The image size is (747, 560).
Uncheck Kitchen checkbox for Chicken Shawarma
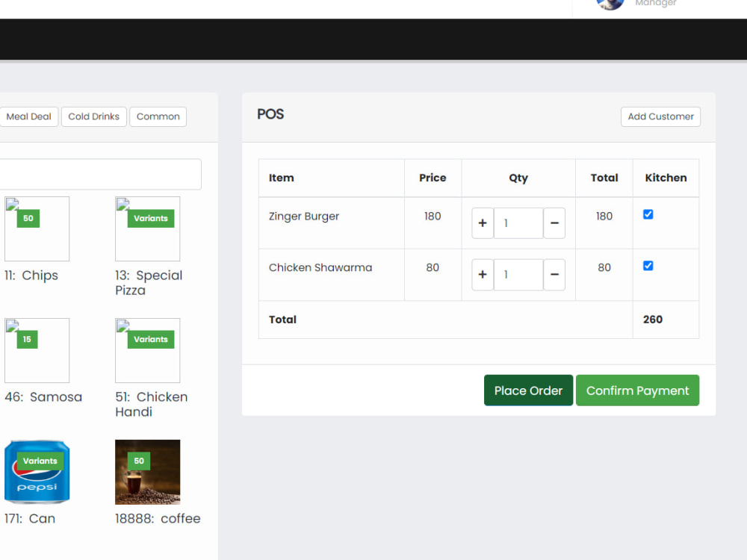[x=648, y=266]
